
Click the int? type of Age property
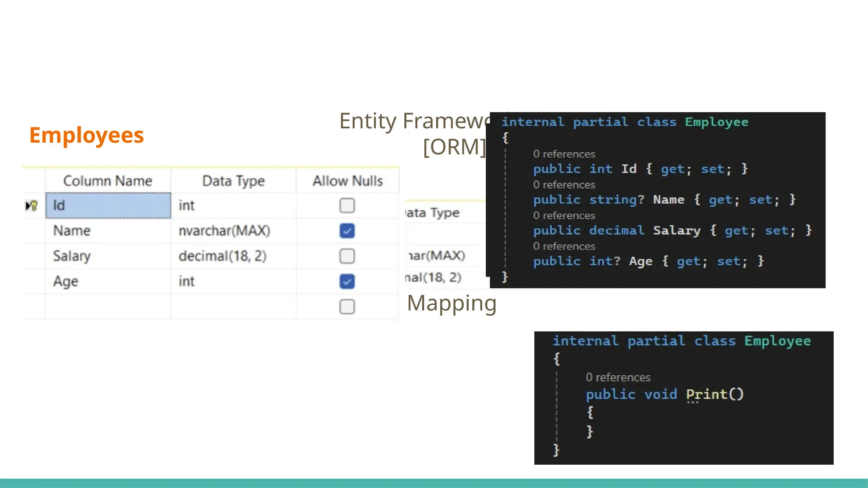pos(605,261)
